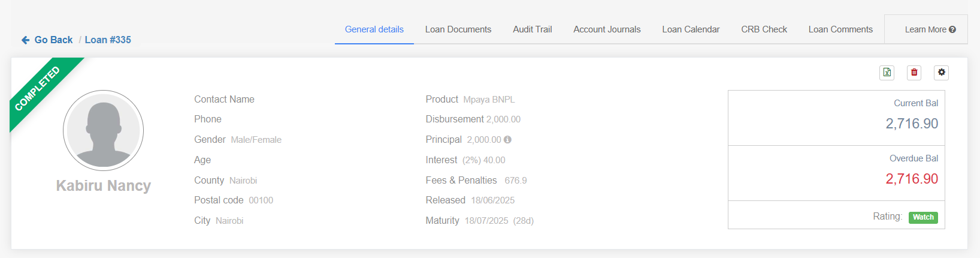Open the settings gear menu
The image size is (980, 258).
coord(942,73)
